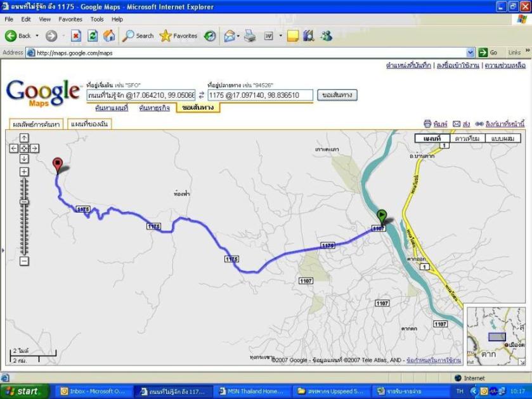Viewport: 532px width, 399px height.
Task: Click the green start marker pin
Action: pyautogui.click(x=381, y=216)
